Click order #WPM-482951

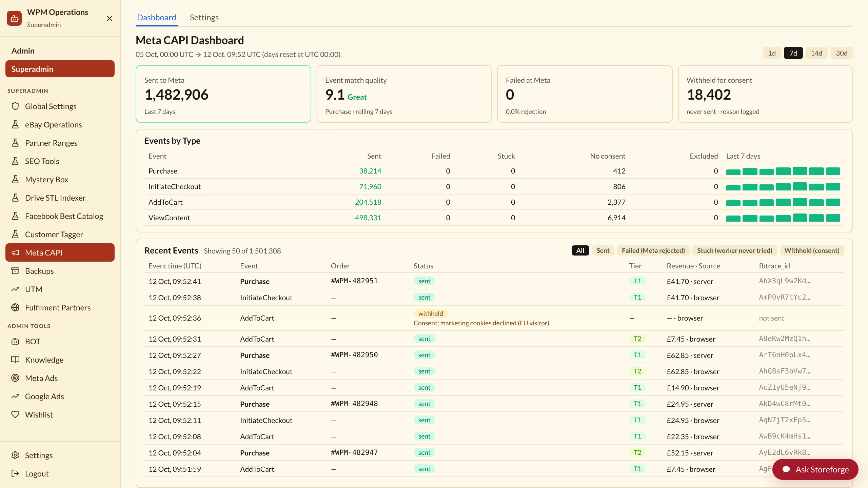(x=354, y=281)
